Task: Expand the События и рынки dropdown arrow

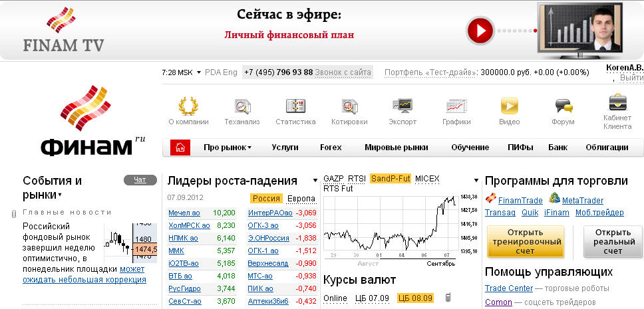Action: point(60,195)
